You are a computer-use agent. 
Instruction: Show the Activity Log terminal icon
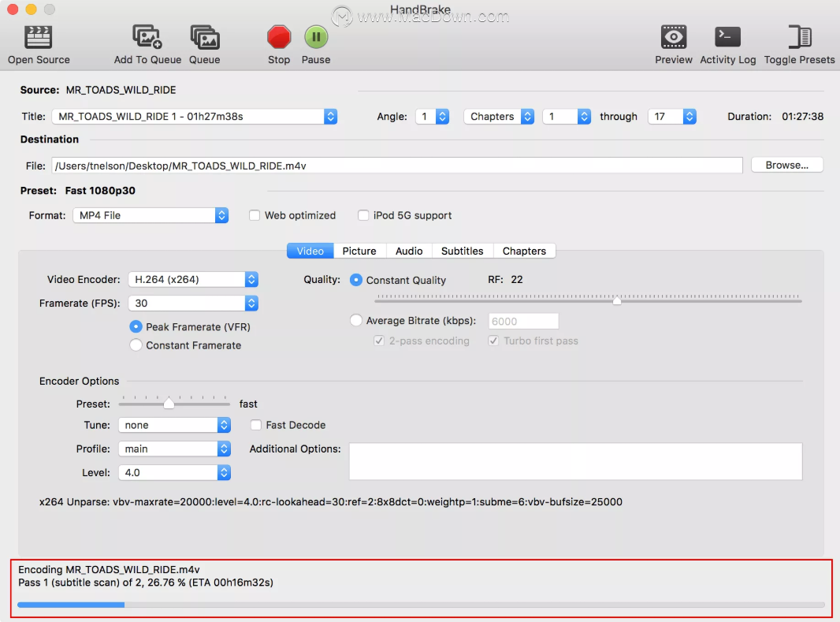(x=727, y=36)
